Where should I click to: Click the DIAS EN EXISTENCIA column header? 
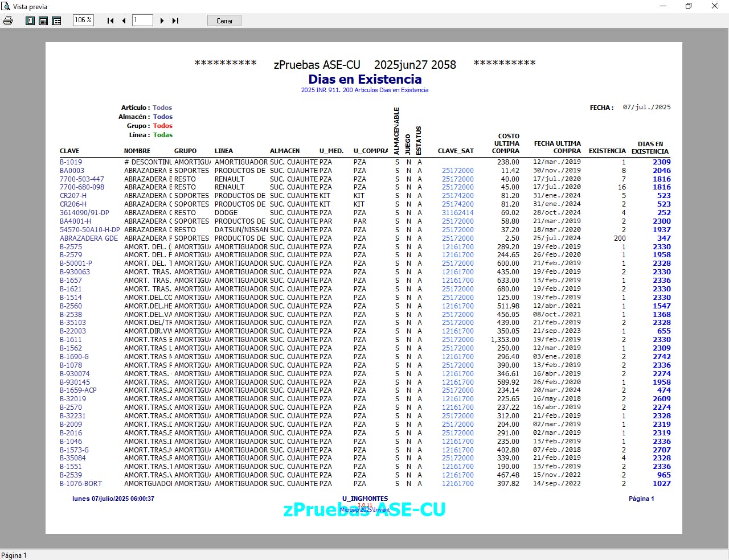(650, 147)
